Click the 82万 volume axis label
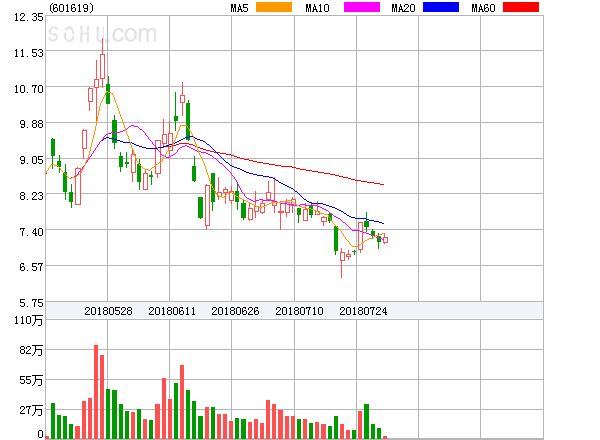The image size is (600, 440). 31,350
